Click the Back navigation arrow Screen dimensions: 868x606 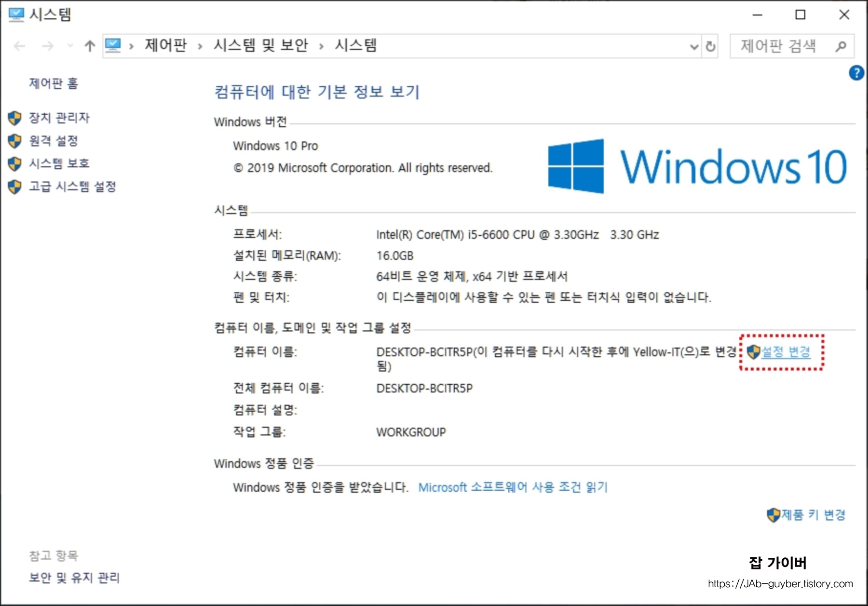(x=20, y=46)
